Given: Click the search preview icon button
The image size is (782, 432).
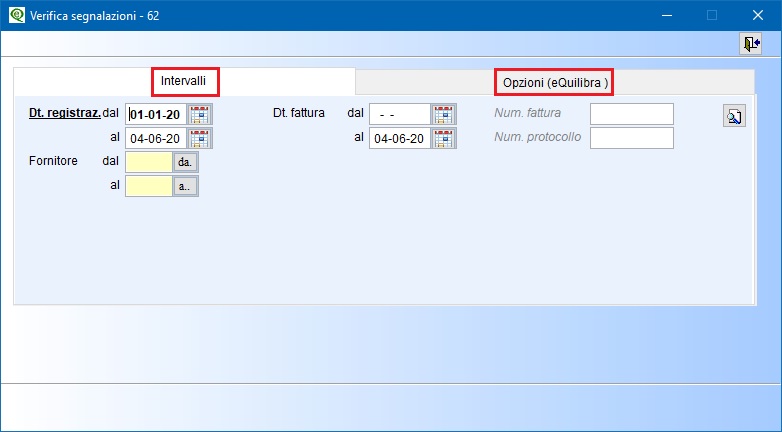Looking at the screenshot, I should coord(734,116).
